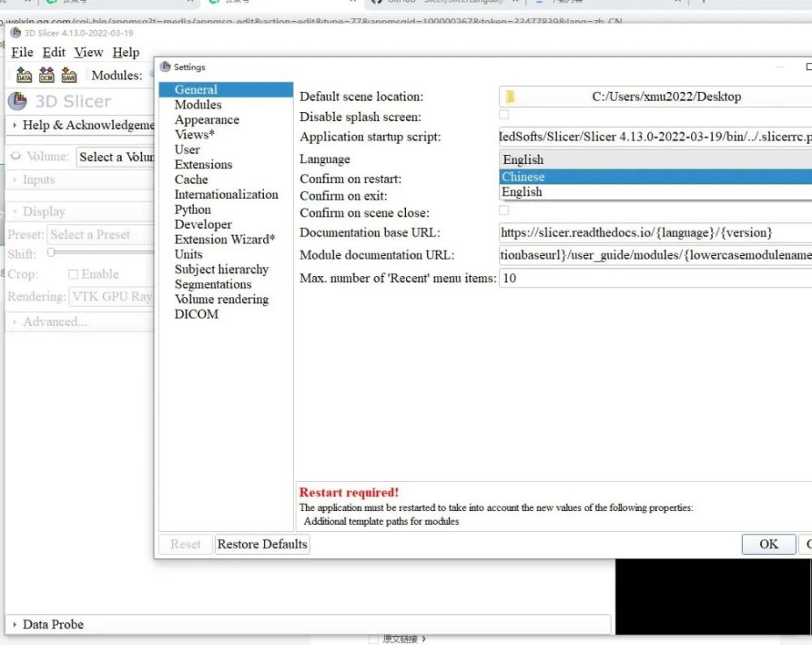Select General settings page
Viewport: 812px width, 645px height.
tap(226, 89)
